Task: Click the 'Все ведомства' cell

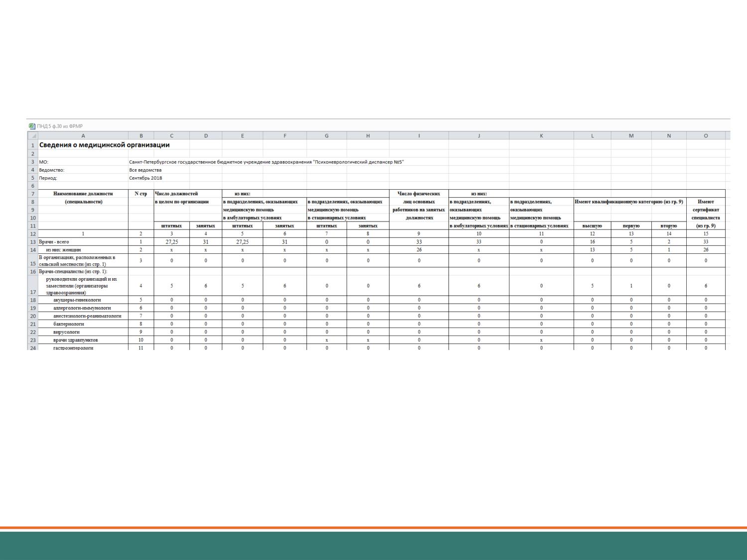Action: pos(145,170)
